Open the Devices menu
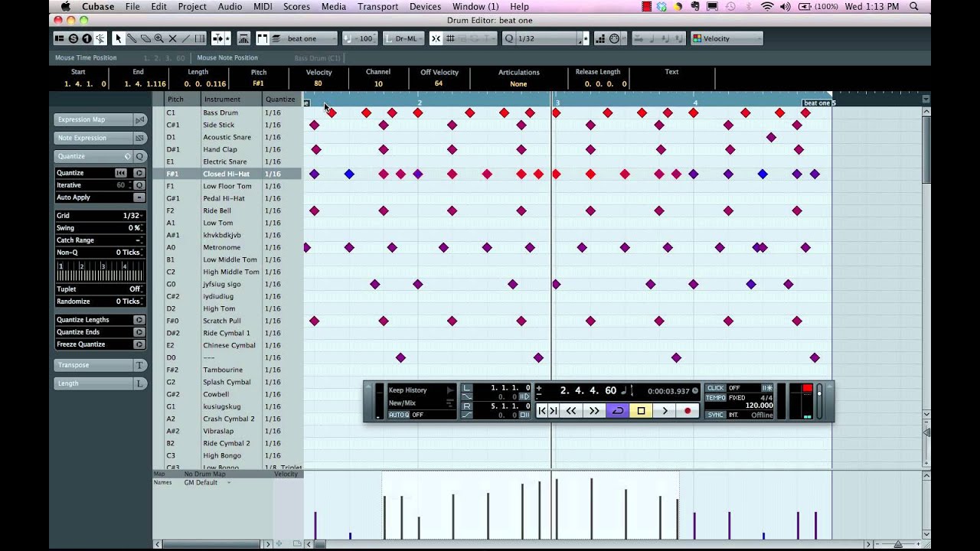Image resolution: width=980 pixels, height=551 pixels. (425, 7)
